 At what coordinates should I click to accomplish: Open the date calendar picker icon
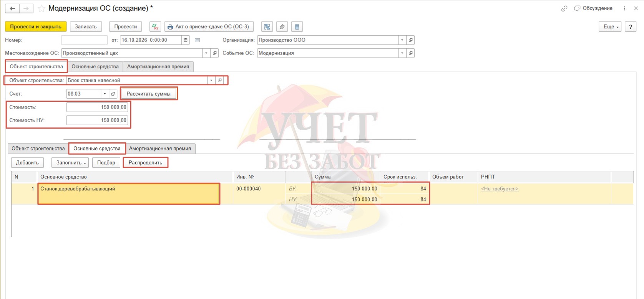[186, 40]
